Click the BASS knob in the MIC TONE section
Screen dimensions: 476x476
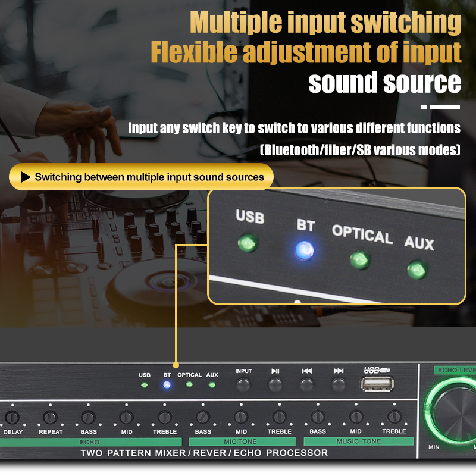point(203,417)
